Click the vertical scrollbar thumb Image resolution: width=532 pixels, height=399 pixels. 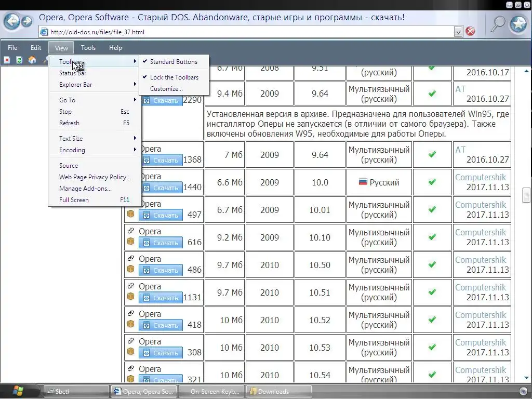tap(526, 195)
